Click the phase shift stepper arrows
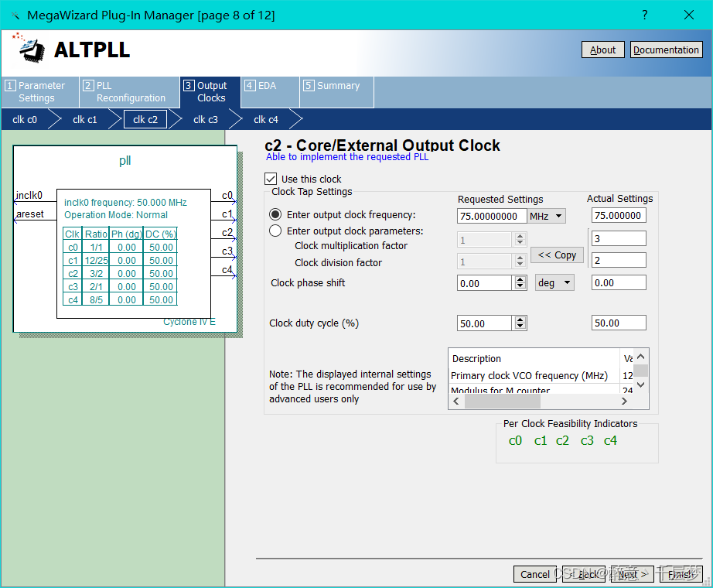 (x=520, y=283)
